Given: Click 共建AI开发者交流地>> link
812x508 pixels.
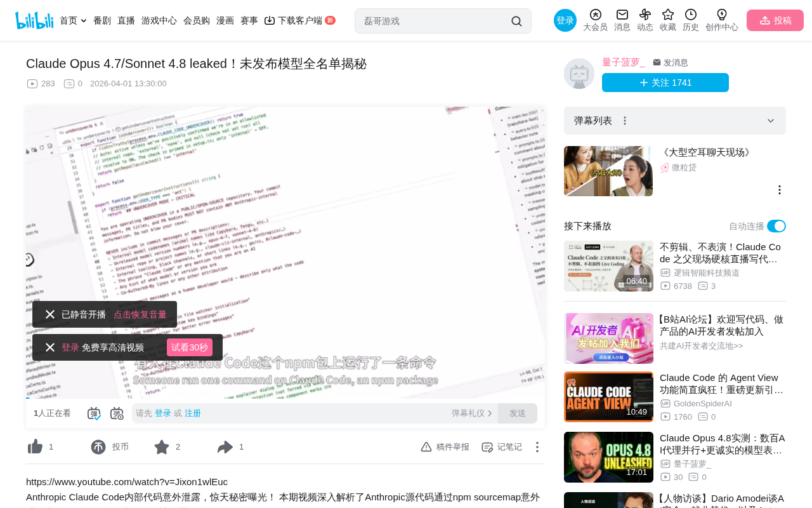Looking at the screenshot, I should point(701,346).
